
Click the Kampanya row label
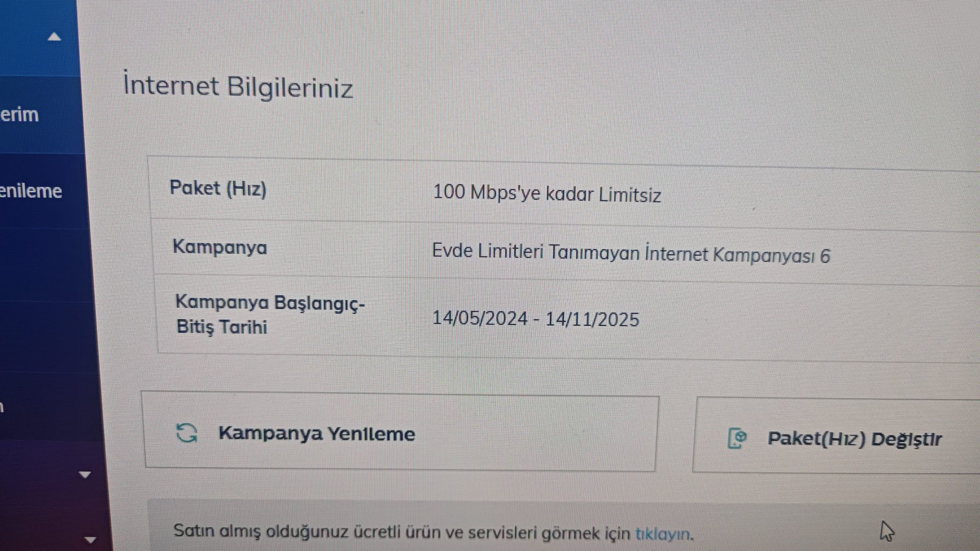pos(220,247)
